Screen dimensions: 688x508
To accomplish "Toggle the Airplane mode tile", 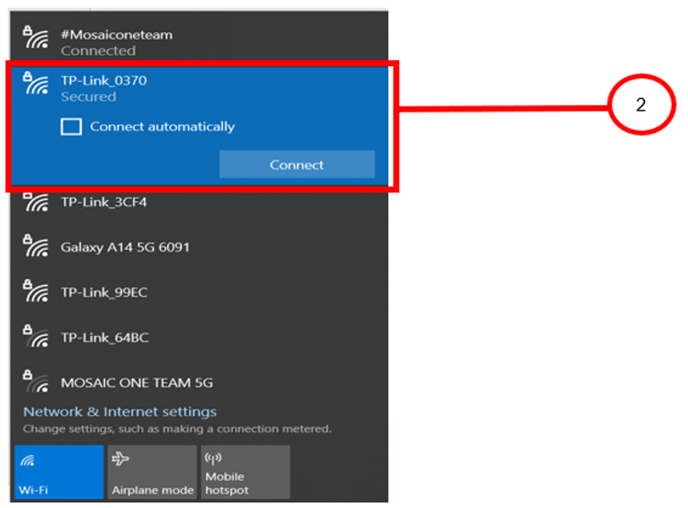I will (x=152, y=472).
